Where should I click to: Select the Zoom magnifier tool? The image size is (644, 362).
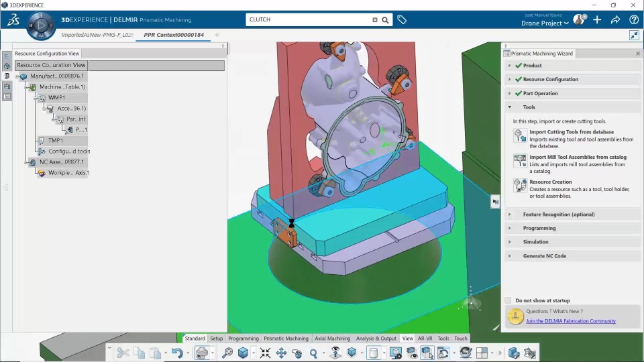pos(313,353)
